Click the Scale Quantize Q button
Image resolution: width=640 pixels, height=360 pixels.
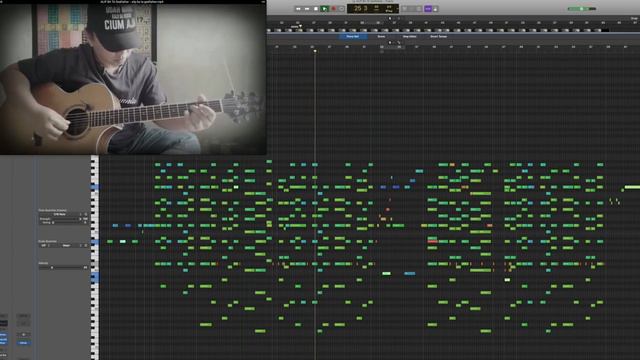coord(86,245)
